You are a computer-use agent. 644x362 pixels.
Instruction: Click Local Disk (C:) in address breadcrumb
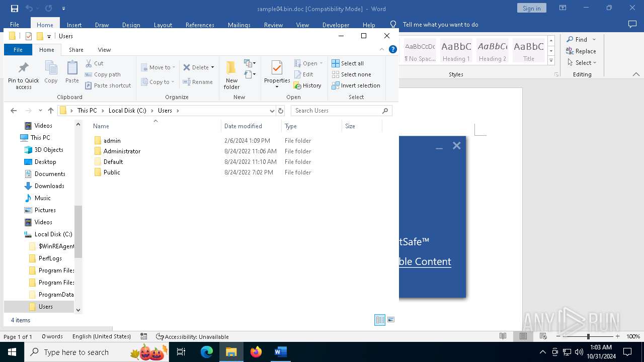coord(127,111)
